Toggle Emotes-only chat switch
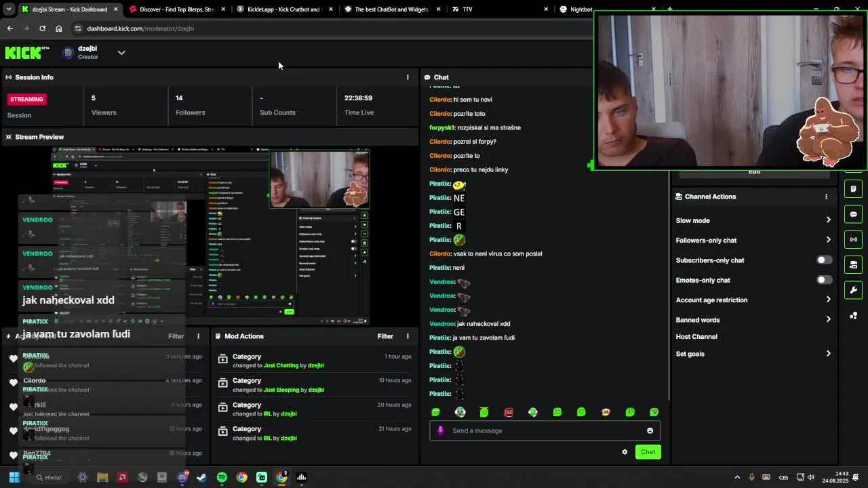Screen dimensions: 868x488 824,280
